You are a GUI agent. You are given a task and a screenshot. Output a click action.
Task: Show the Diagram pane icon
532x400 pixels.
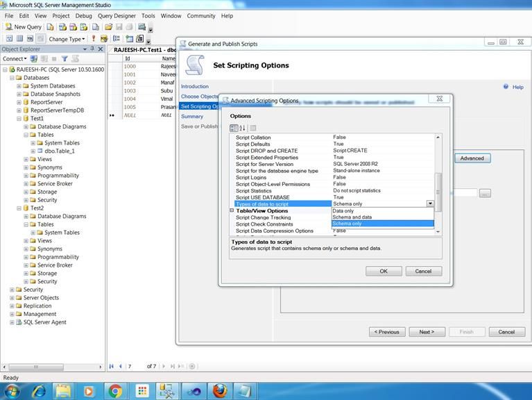pos(10,39)
